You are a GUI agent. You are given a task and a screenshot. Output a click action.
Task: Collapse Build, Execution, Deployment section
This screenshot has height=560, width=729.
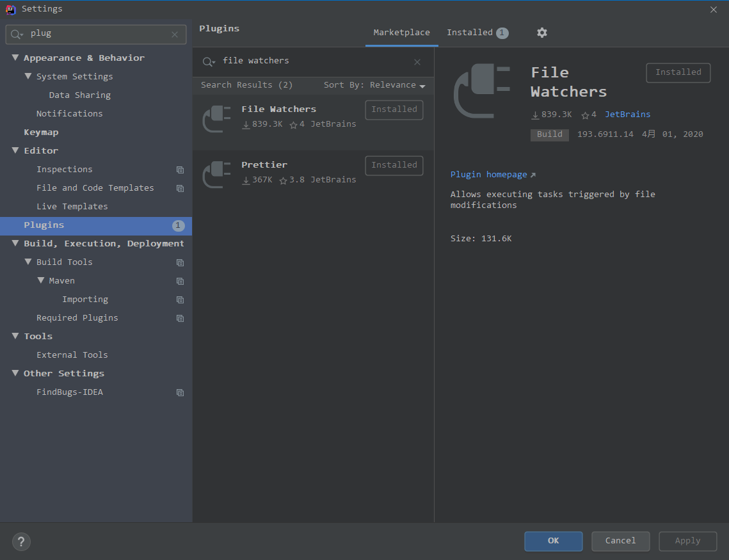(15, 243)
